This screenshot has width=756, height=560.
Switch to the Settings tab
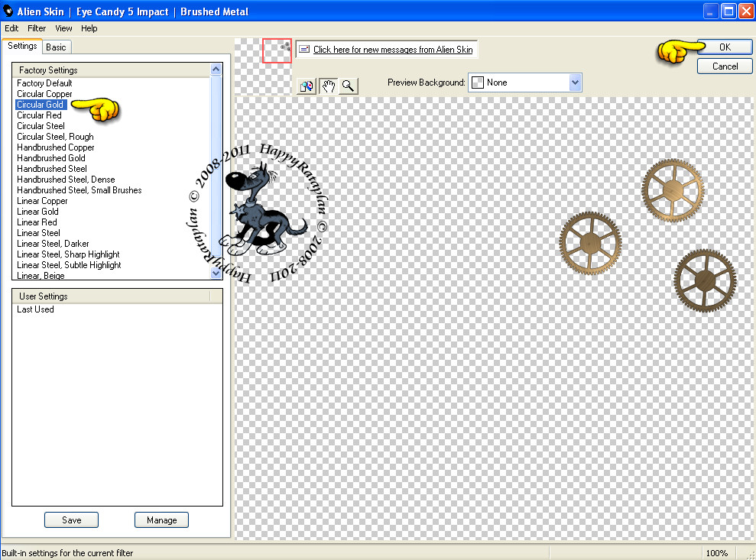point(22,47)
